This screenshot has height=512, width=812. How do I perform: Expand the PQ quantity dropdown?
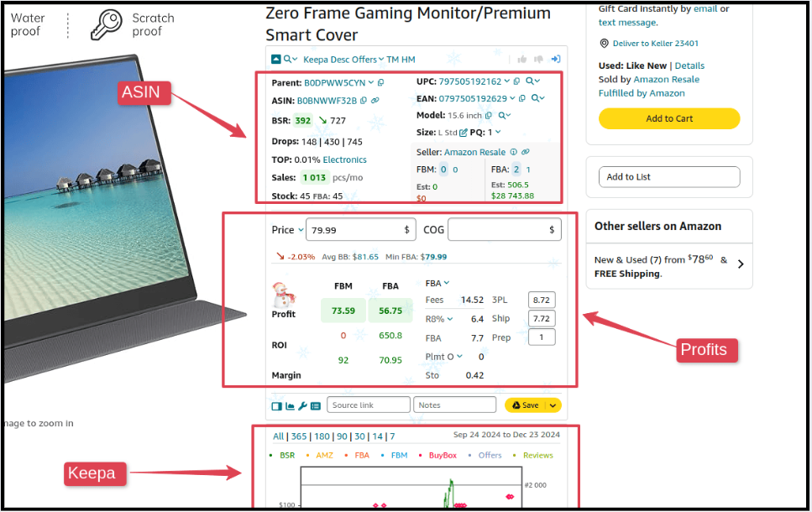point(497,133)
